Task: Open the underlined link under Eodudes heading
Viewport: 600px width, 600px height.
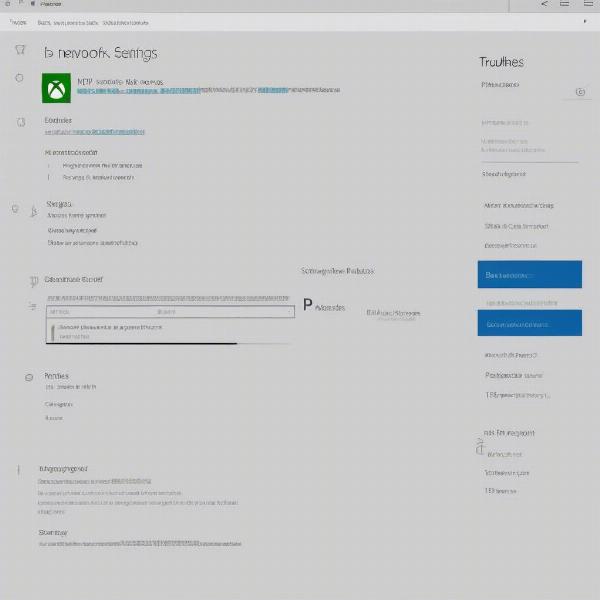Action: pos(95,132)
